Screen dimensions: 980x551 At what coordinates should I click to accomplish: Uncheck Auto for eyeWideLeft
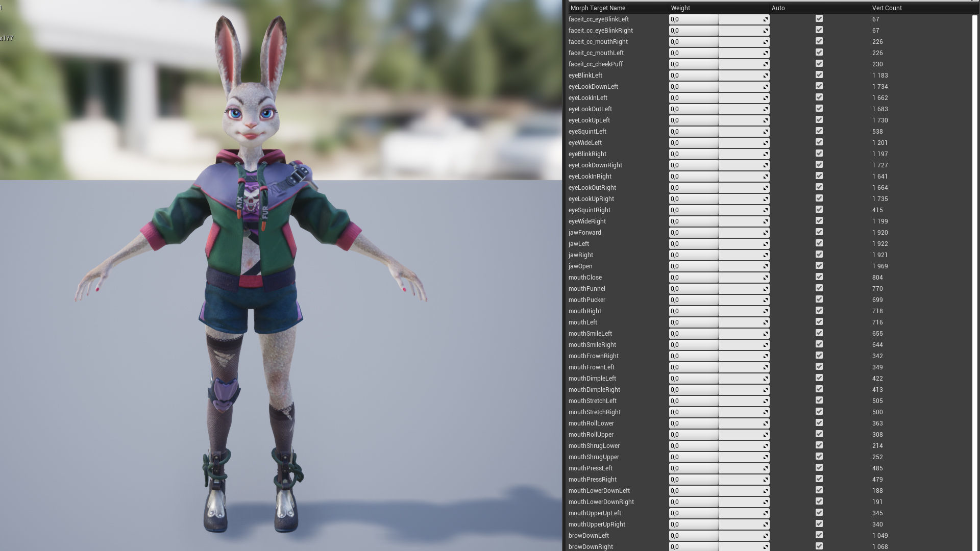coord(819,142)
